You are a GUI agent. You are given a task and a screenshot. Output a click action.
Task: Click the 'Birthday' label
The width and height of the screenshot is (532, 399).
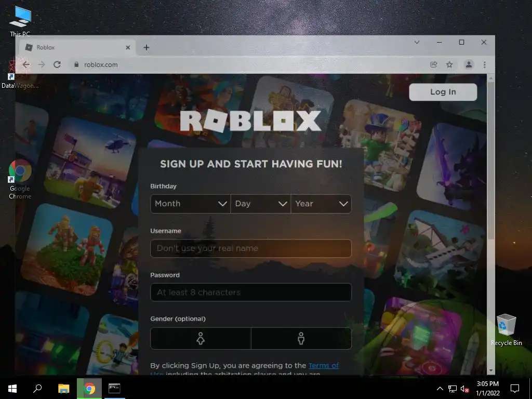tap(163, 187)
